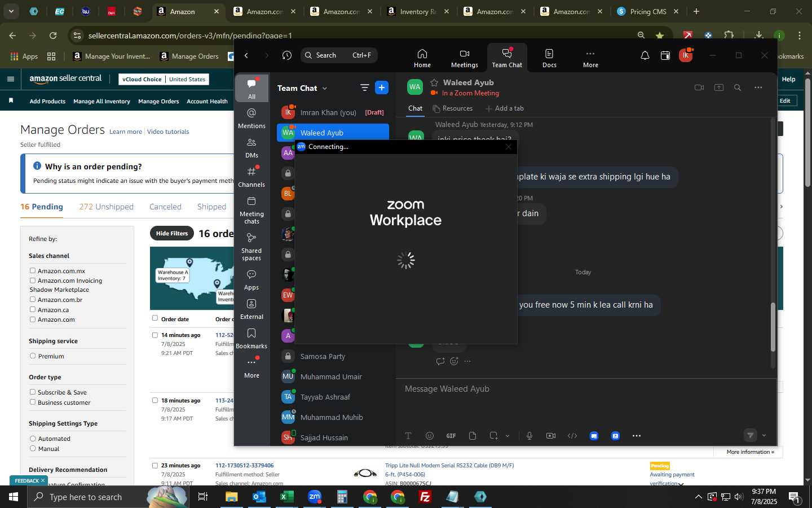Image resolution: width=812 pixels, height=508 pixels.
Task: Switch to Zoom Home tab
Action: tap(422, 58)
